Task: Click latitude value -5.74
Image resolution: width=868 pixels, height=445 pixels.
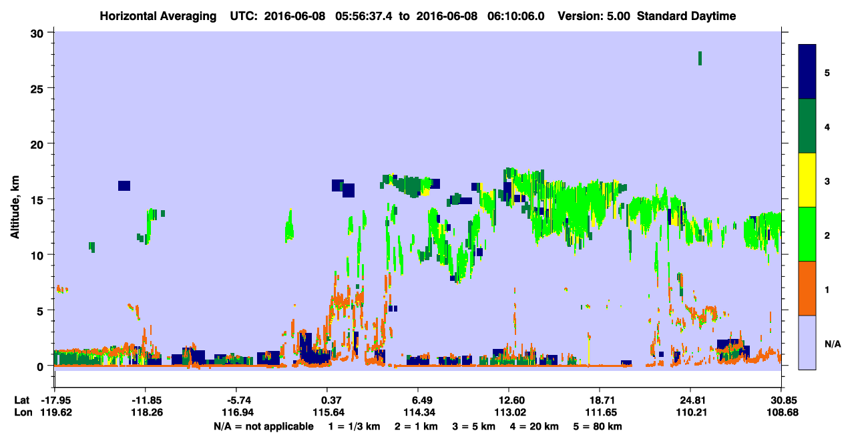Action: [x=239, y=400]
